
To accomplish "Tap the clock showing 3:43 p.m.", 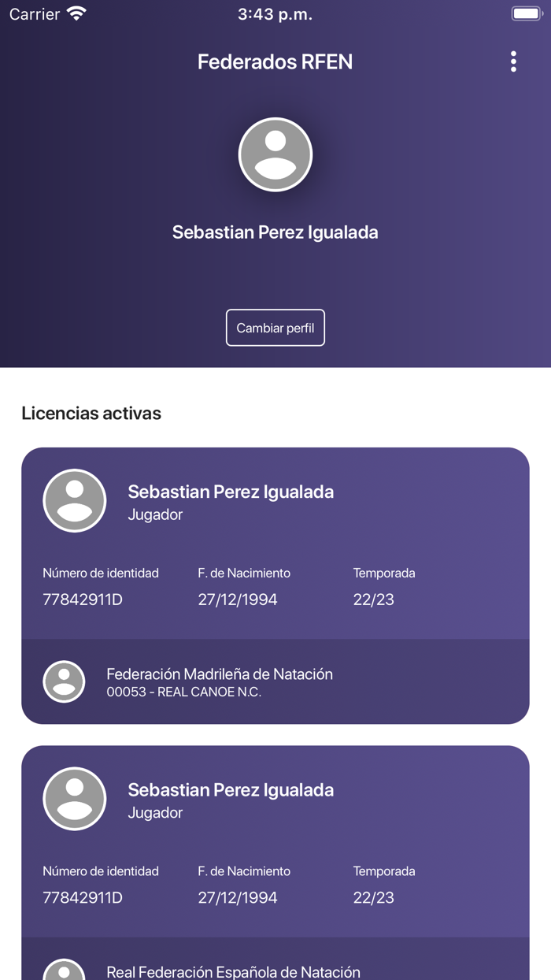I will pos(275,13).
